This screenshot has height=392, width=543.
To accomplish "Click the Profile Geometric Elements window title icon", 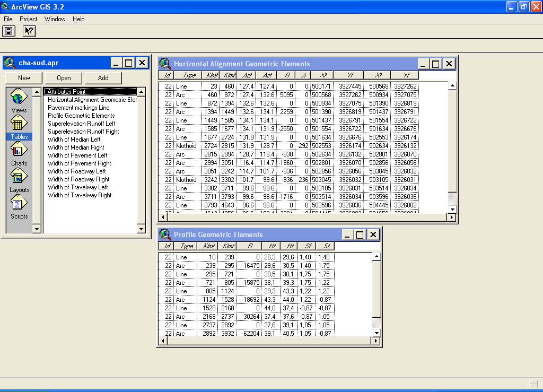I will click(165, 234).
